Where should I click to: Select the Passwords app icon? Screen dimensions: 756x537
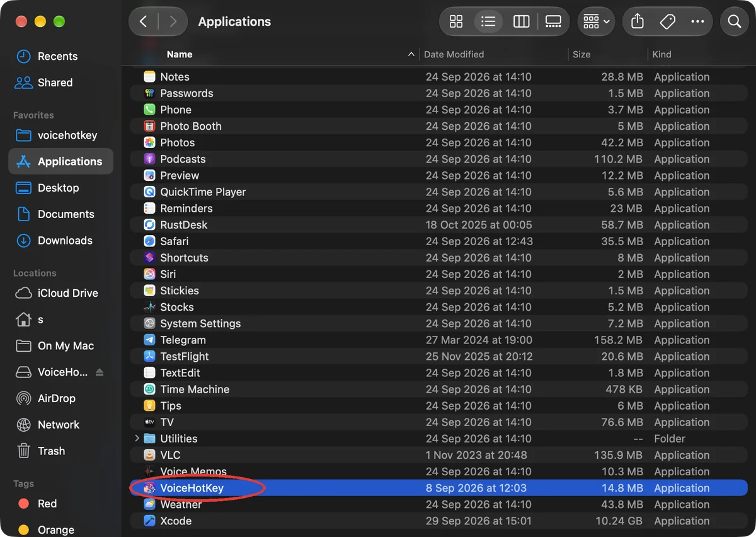coord(149,93)
